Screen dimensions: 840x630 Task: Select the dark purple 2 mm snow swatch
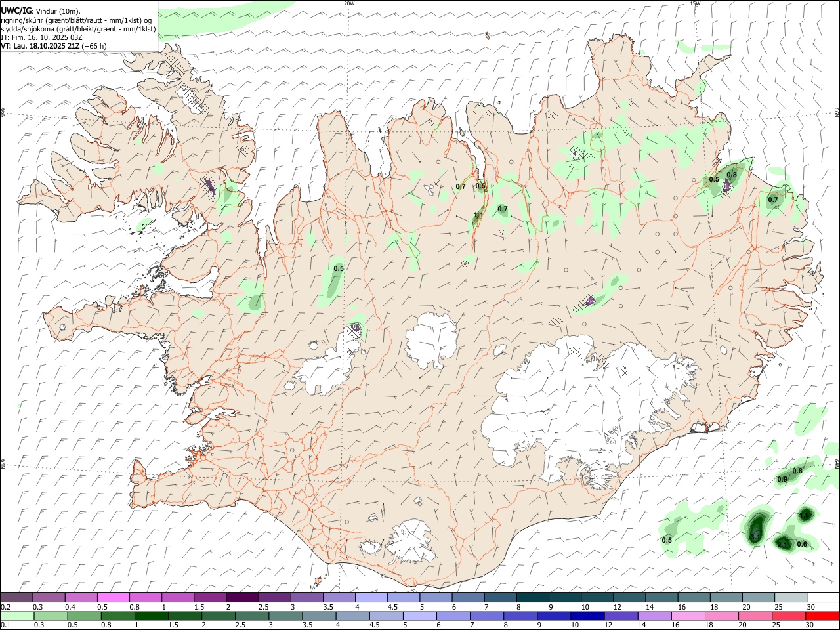pos(242,597)
